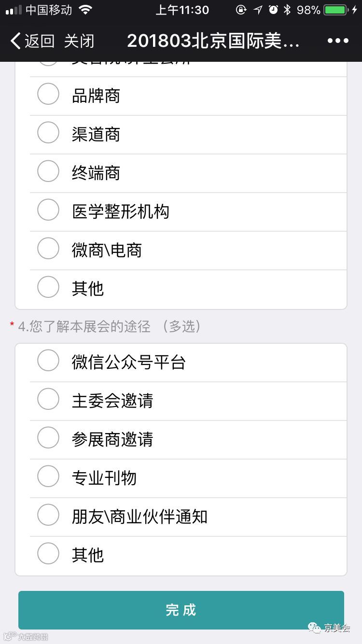Tap the 京美会 WeChat watermark icon
362x644 pixels.
[x=316, y=628]
